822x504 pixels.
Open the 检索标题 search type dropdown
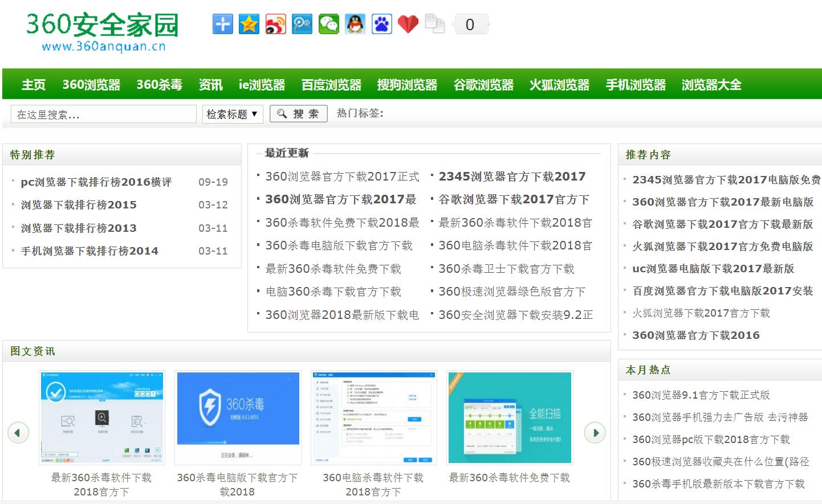tap(232, 114)
